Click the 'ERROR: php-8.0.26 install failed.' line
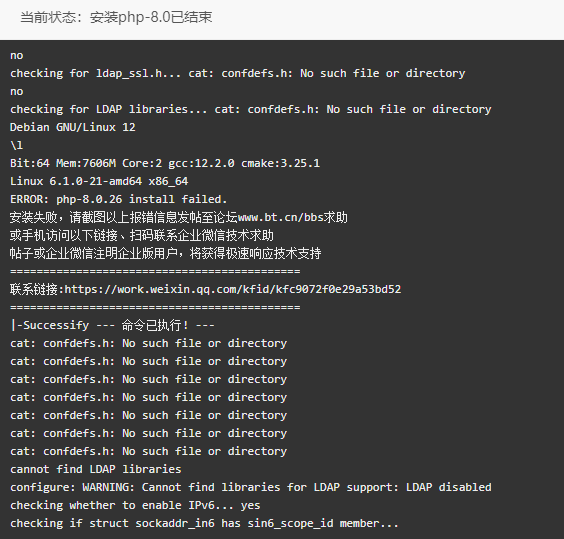564x539 pixels. coord(119,199)
